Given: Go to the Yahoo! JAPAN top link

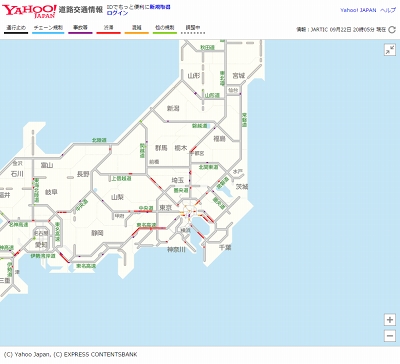Looking at the screenshot, I should click(358, 10).
